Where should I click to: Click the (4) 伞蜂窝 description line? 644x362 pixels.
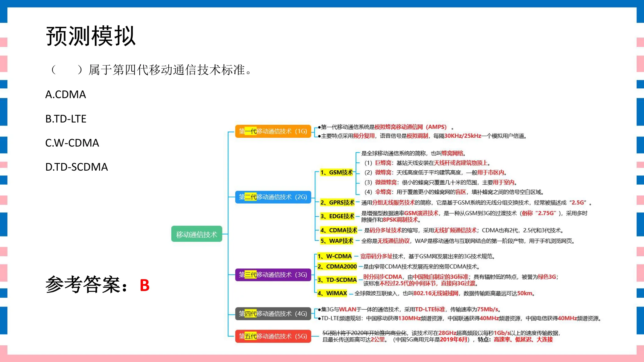coord(454,192)
